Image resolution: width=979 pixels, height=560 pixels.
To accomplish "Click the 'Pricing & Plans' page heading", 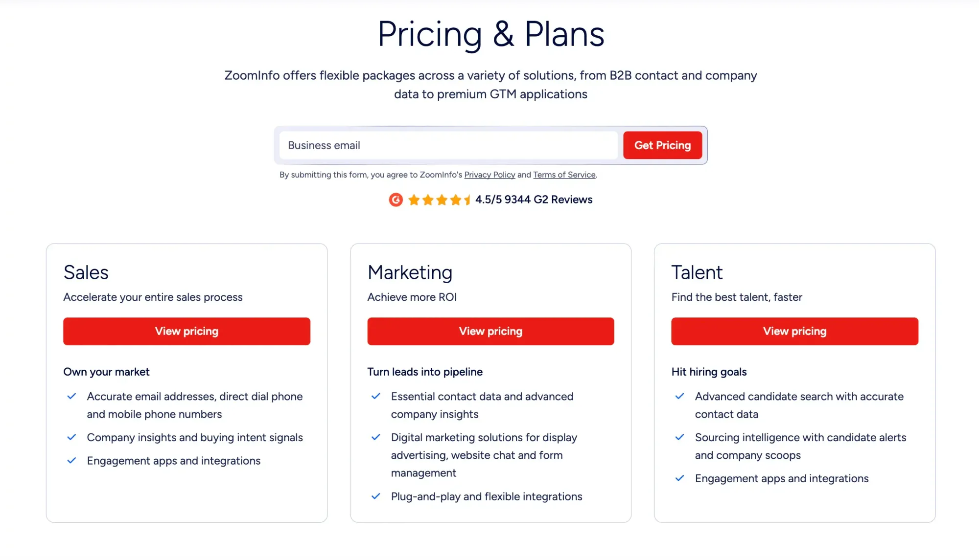I will [490, 33].
